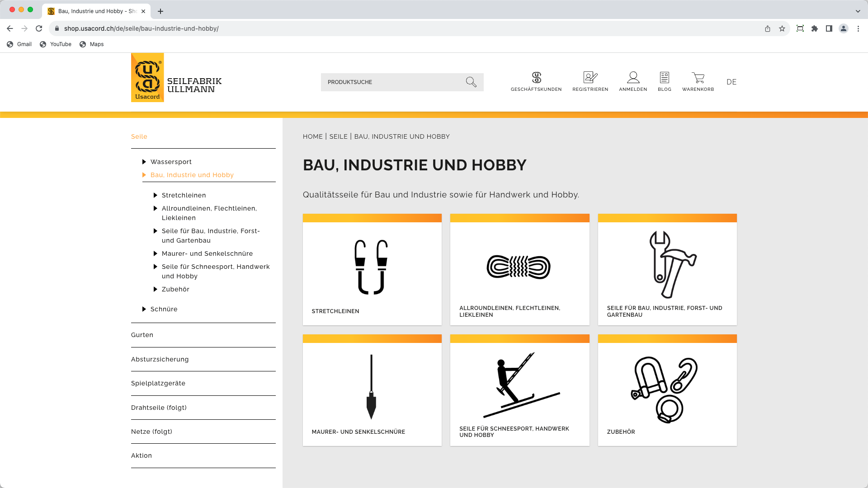The width and height of the screenshot is (868, 488).
Task: Open the Spielplatzgeräte sidebar category
Action: click(x=158, y=383)
